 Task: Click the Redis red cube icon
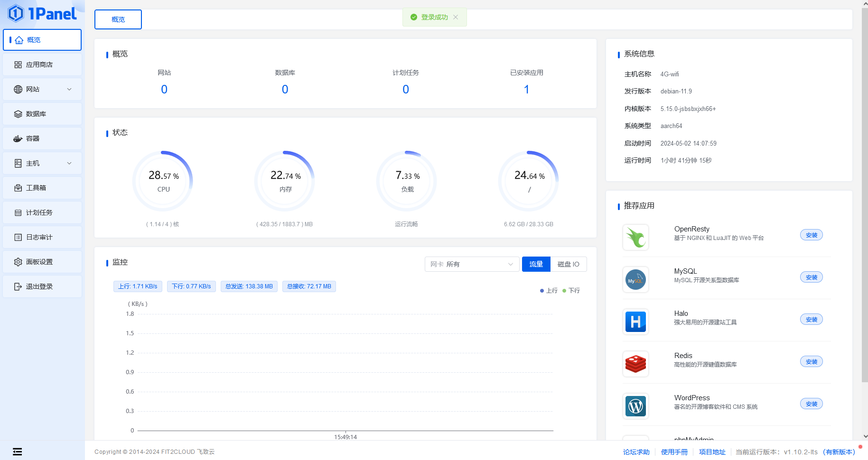635,364
